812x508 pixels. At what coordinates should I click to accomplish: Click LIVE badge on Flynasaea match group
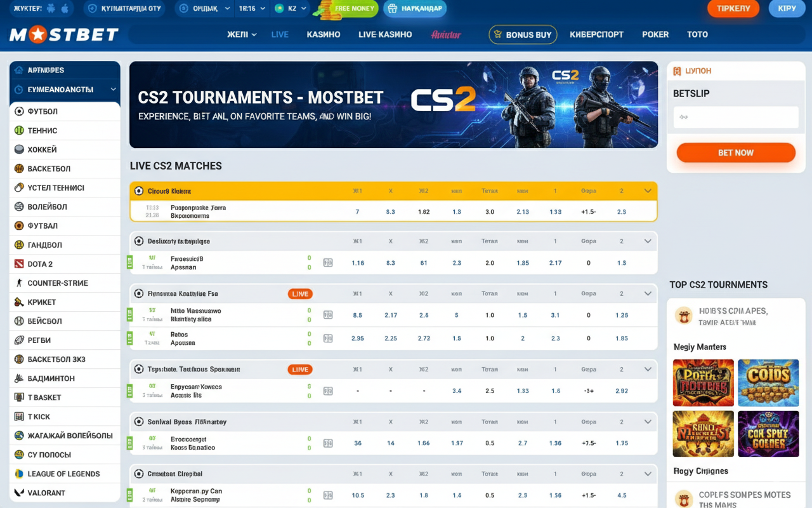(x=300, y=294)
